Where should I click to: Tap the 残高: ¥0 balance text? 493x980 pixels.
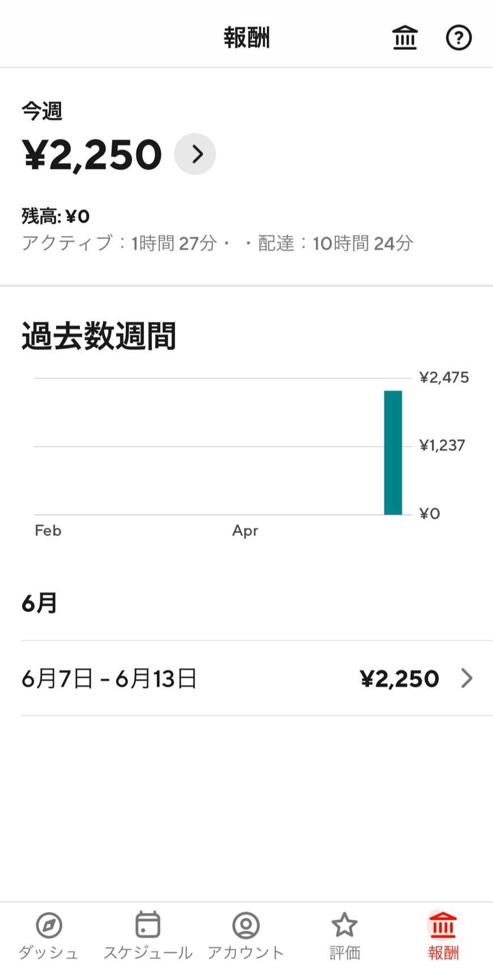[x=56, y=216]
